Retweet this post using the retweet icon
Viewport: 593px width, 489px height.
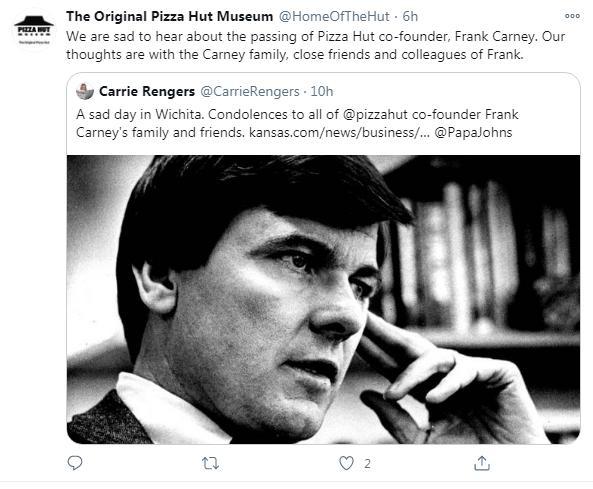click(x=210, y=463)
